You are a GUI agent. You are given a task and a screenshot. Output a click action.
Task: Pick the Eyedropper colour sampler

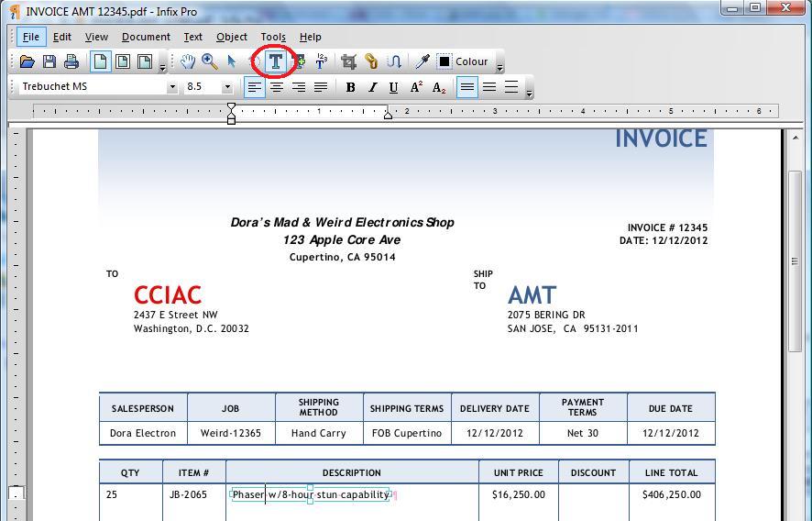point(422,61)
